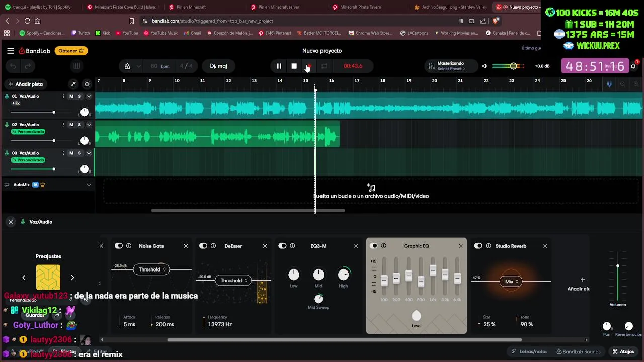Click the automation curve icon beside Añadir pista
This screenshot has height=362, width=644.
coord(73,84)
